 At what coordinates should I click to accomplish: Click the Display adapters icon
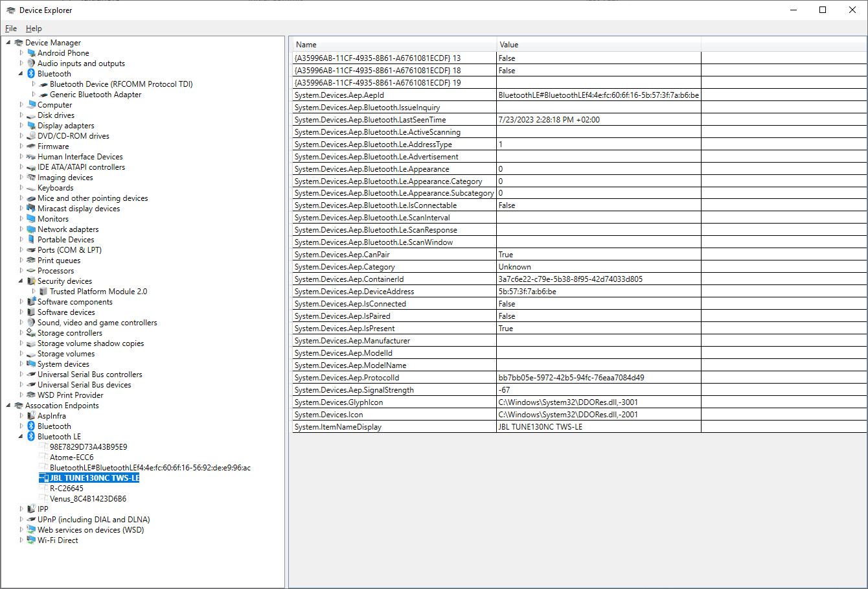pyautogui.click(x=31, y=126)
